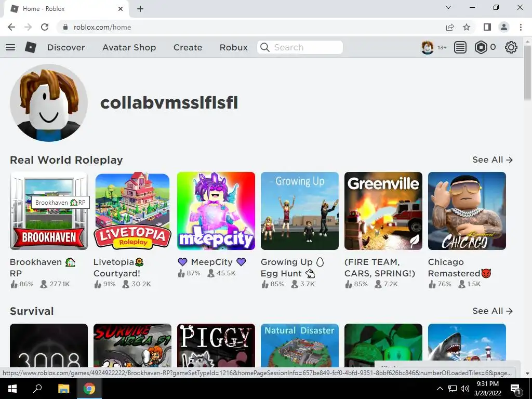Click the 13+ age label

coord(442,47)
